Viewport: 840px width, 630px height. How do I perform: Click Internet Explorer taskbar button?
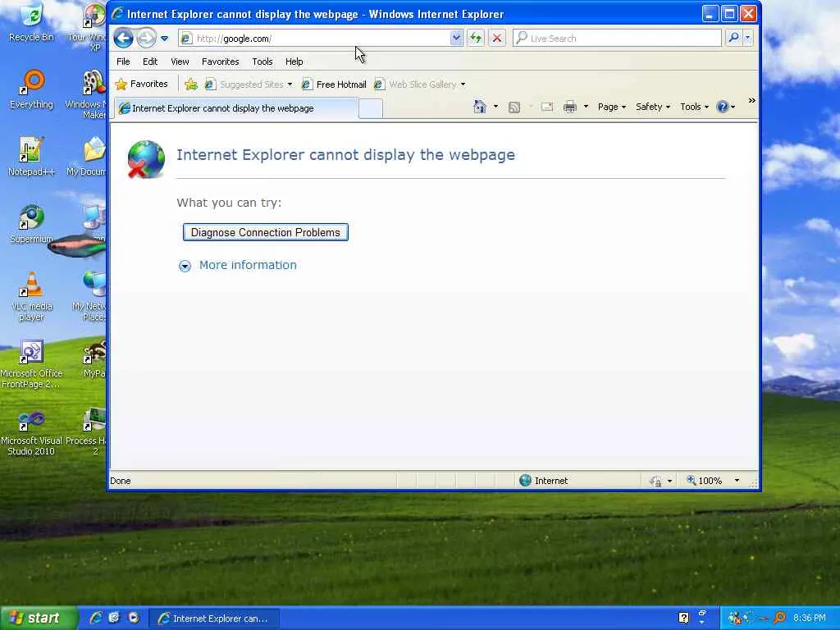coord(214,619)
